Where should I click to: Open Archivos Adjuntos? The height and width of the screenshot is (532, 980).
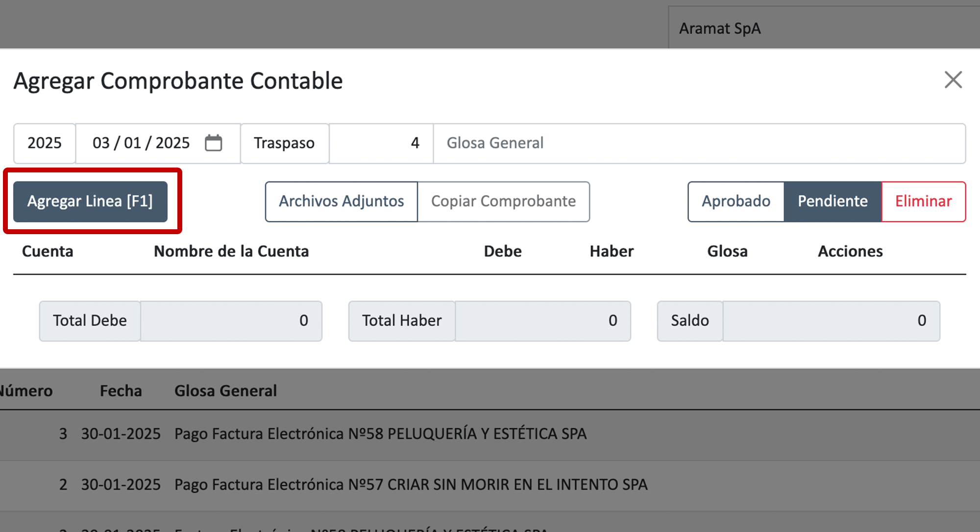pos(341,201)
